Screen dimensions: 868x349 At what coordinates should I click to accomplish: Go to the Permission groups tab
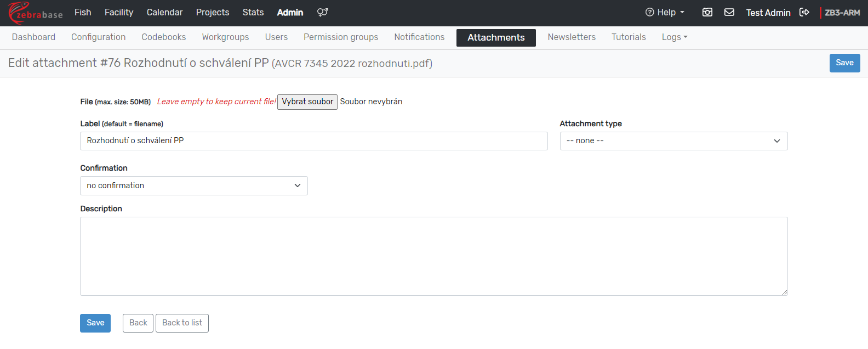click(340, 37)
